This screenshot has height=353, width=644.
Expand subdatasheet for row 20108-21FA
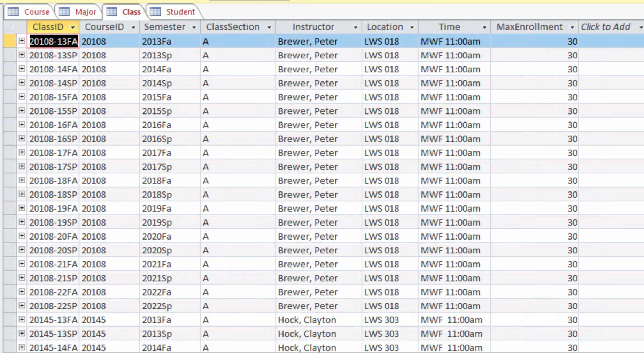[22, 264]
